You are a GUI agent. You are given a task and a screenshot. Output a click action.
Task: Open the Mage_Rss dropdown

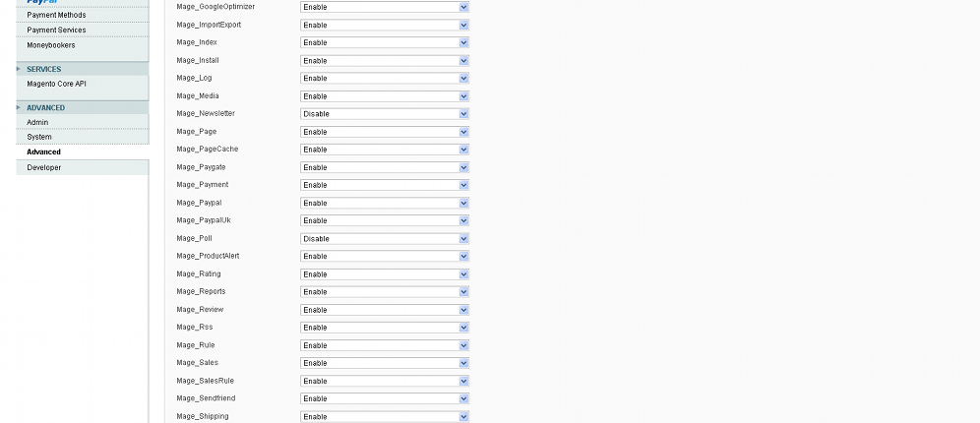(x=385, y=328)
